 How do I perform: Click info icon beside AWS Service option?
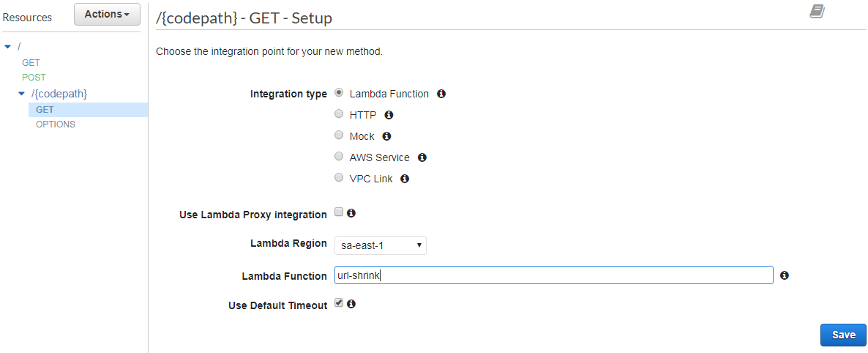point(422,157)
